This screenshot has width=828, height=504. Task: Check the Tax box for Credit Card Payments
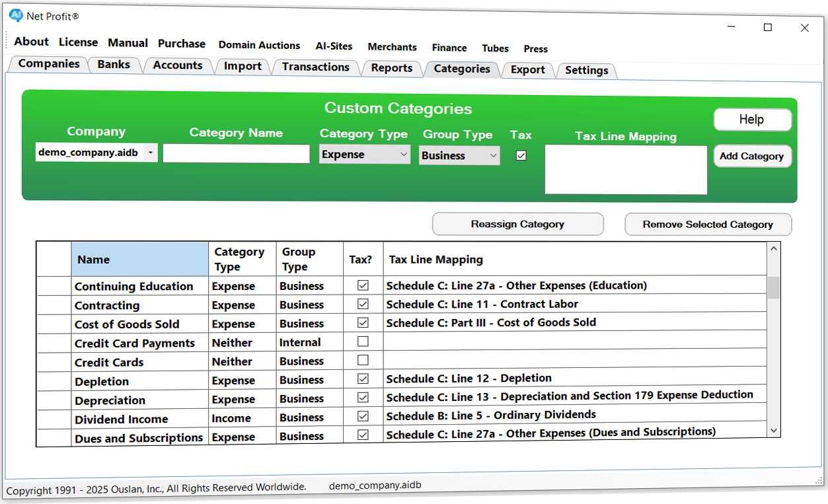tap(363, 342)
